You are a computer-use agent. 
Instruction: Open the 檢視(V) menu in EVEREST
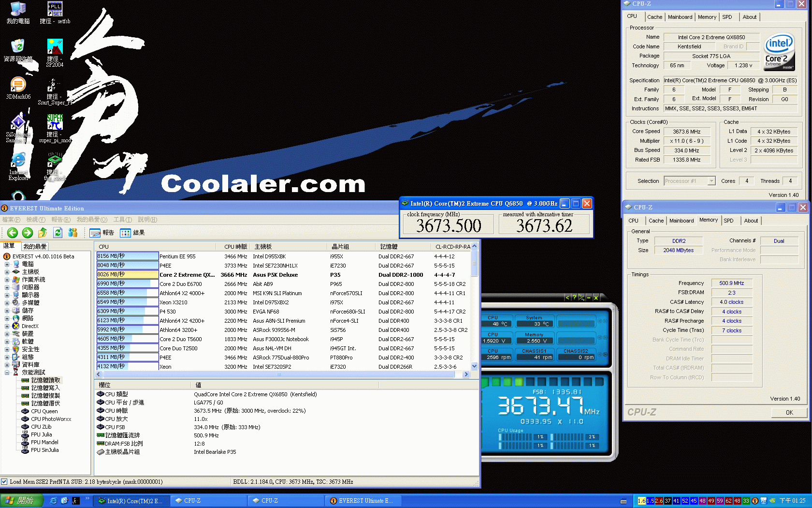pos(36,220)
